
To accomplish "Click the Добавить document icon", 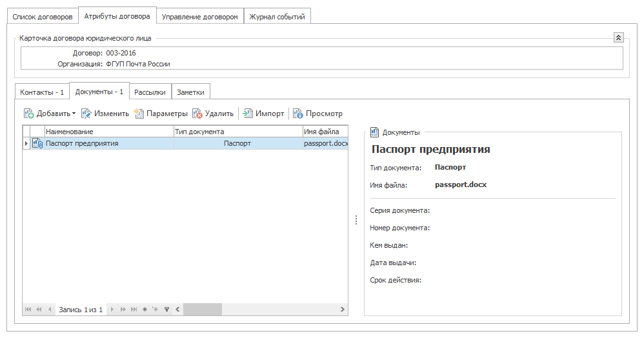I will click(x=29, y=114).
